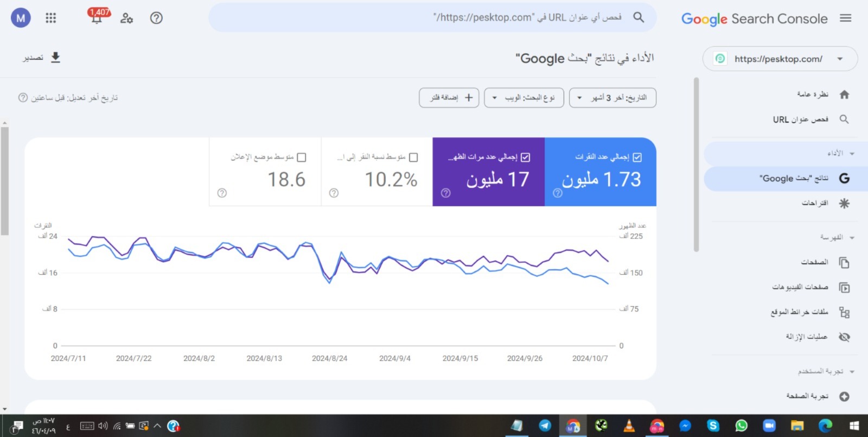The height and width of the screenshot is (437, 868).
Task: Show hidden system tray icons chevron
Action: tap(157, 426)
